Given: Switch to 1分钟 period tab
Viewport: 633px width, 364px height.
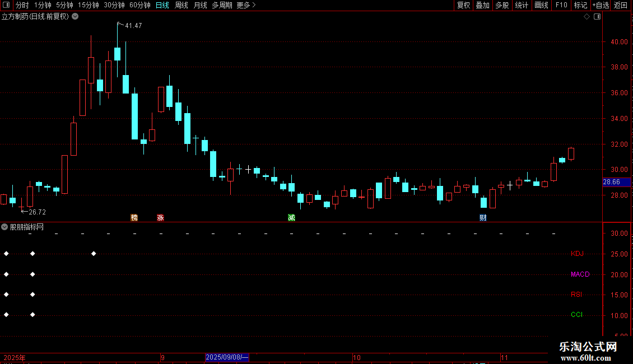Looking at the screenshot, I should 43,5.
